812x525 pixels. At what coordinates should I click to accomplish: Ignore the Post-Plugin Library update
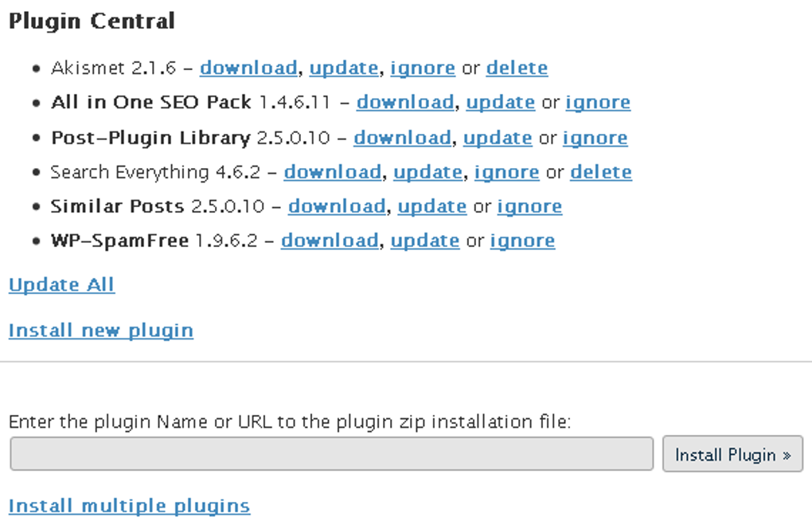pos(594,137)
